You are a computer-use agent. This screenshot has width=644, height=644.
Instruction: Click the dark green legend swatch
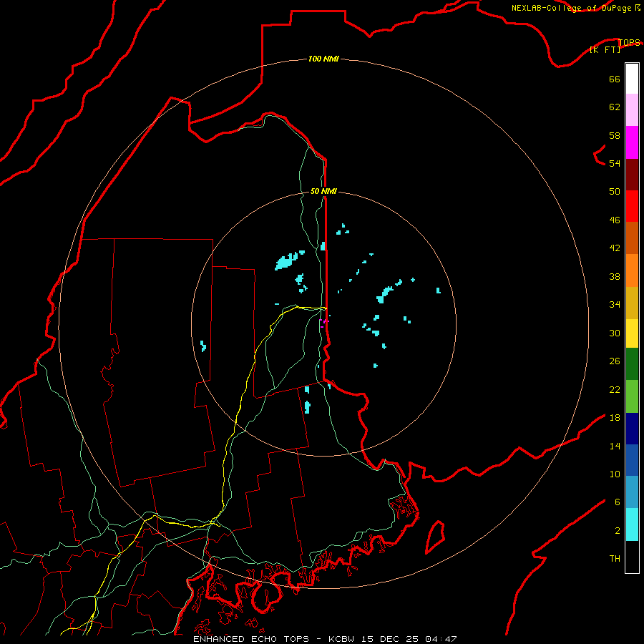click(632, 364)
